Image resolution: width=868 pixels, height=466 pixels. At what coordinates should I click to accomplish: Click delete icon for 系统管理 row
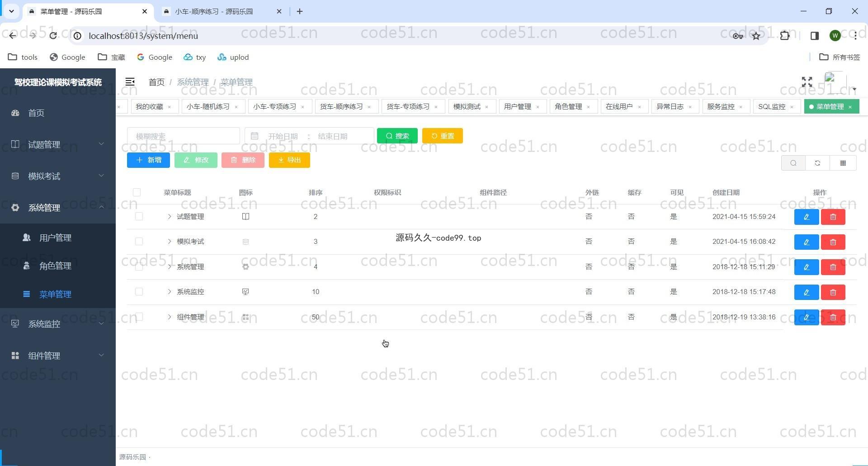833,267
